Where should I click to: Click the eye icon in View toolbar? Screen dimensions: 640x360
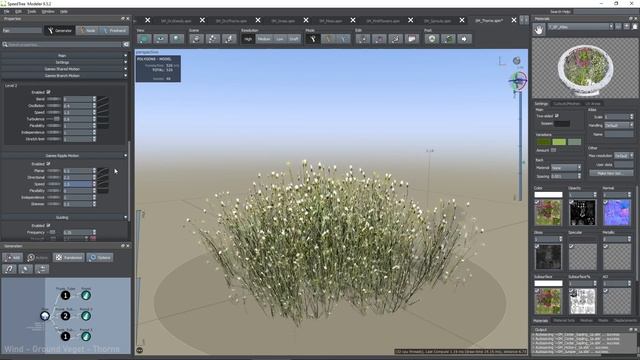pyautogui.click(x=160, y=39)
